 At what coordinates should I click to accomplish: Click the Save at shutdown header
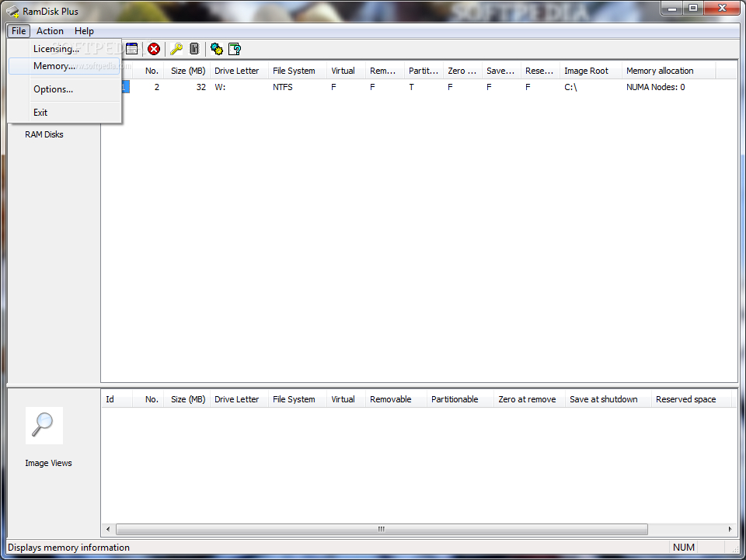608,399
